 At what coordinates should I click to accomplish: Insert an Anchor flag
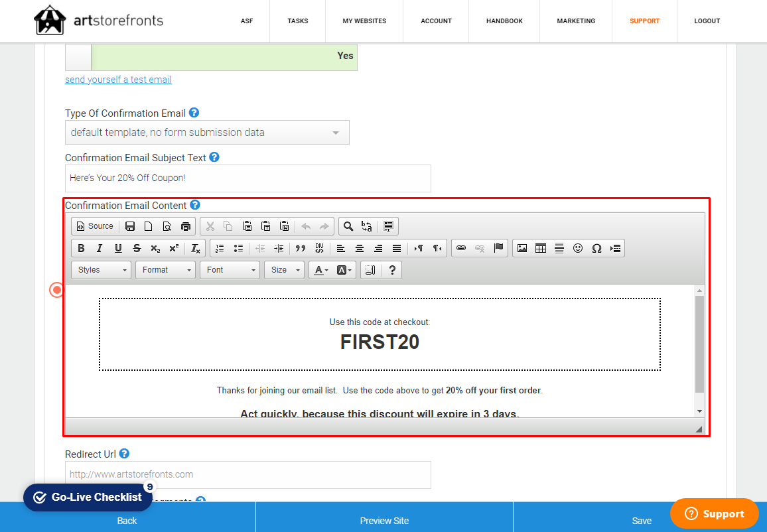pos(498,248)
